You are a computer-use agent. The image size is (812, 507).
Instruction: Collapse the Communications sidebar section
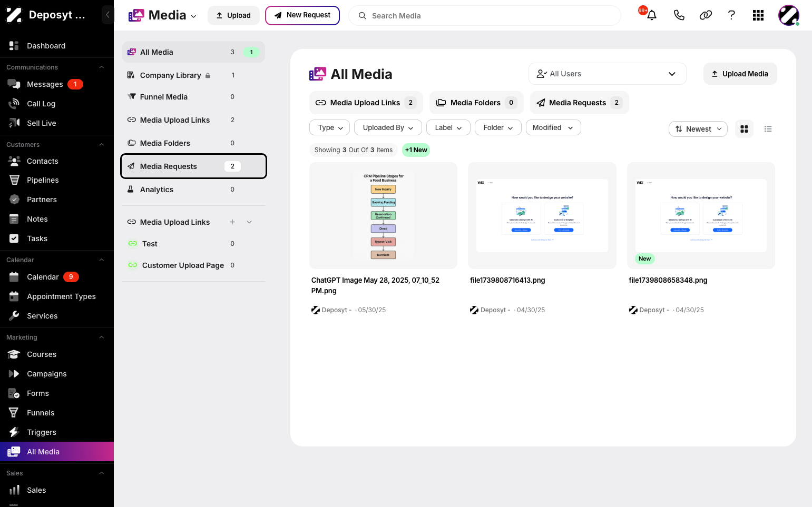pos(102,67)
